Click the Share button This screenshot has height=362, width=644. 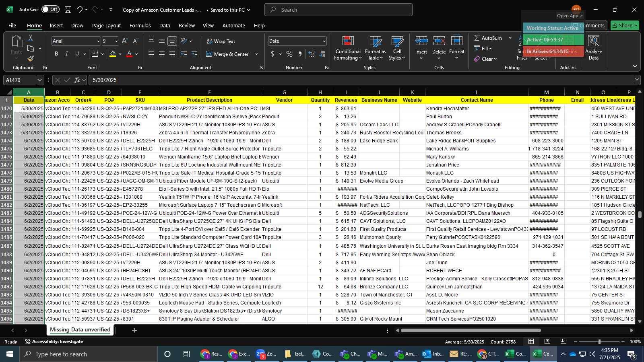[625, 25]
